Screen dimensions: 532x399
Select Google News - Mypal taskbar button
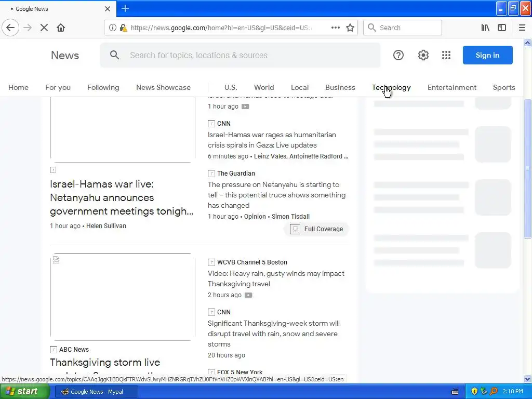click(x=96, y=392)
